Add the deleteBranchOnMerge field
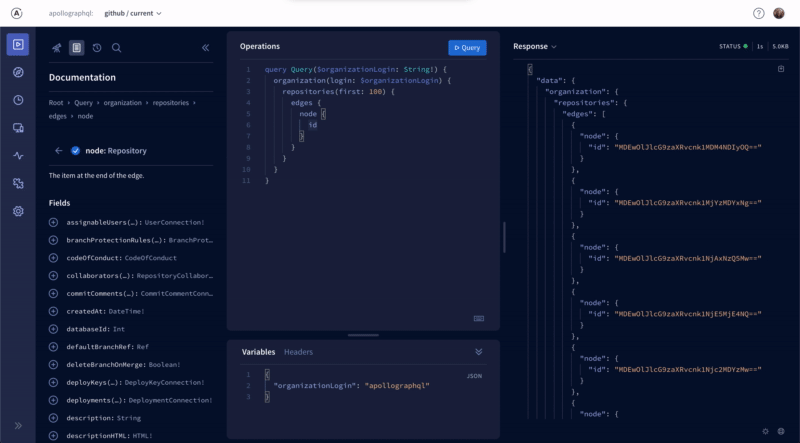The width and height of the screenshot is (800, 443). tap(53, 364)
